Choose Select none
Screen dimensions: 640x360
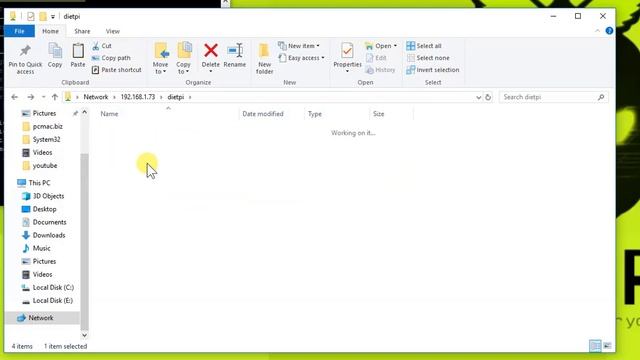click(428, 58)
